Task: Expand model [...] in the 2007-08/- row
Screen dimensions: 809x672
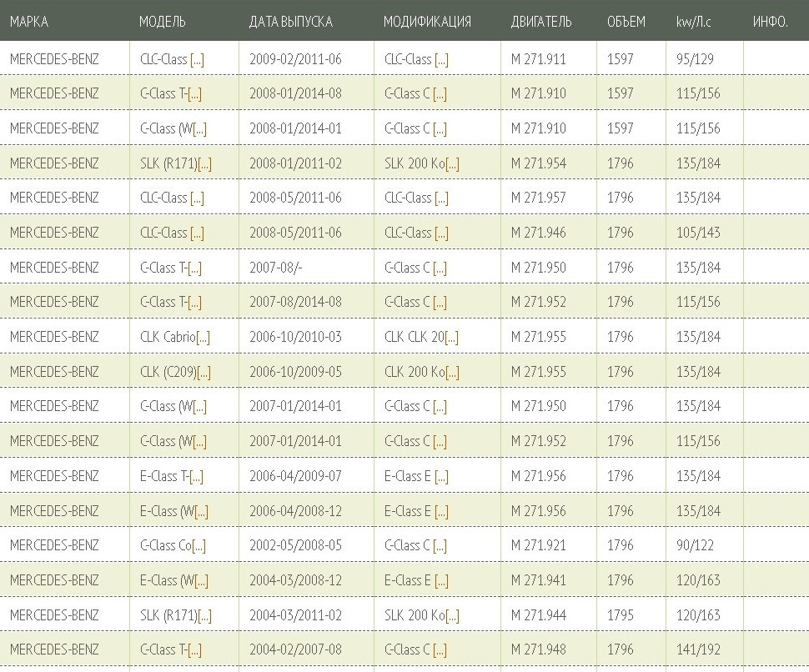Action: pyautogui.click(x=194, y=268)
